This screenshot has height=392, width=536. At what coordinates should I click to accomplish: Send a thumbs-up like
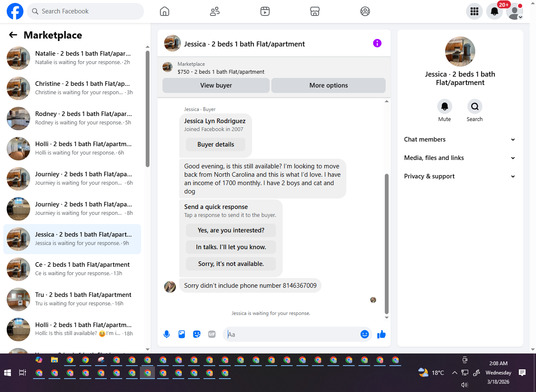[381, 334]
